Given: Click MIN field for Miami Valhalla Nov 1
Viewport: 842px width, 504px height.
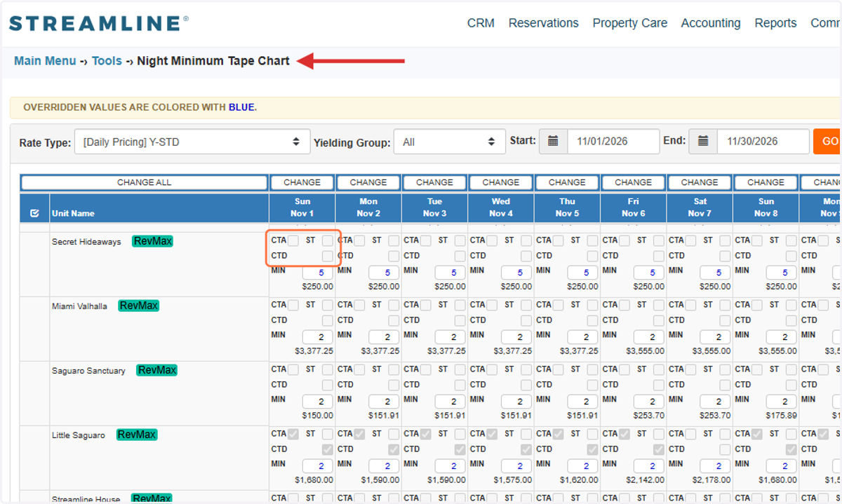Looking at the screenshot, I should [x=318, y=336].
